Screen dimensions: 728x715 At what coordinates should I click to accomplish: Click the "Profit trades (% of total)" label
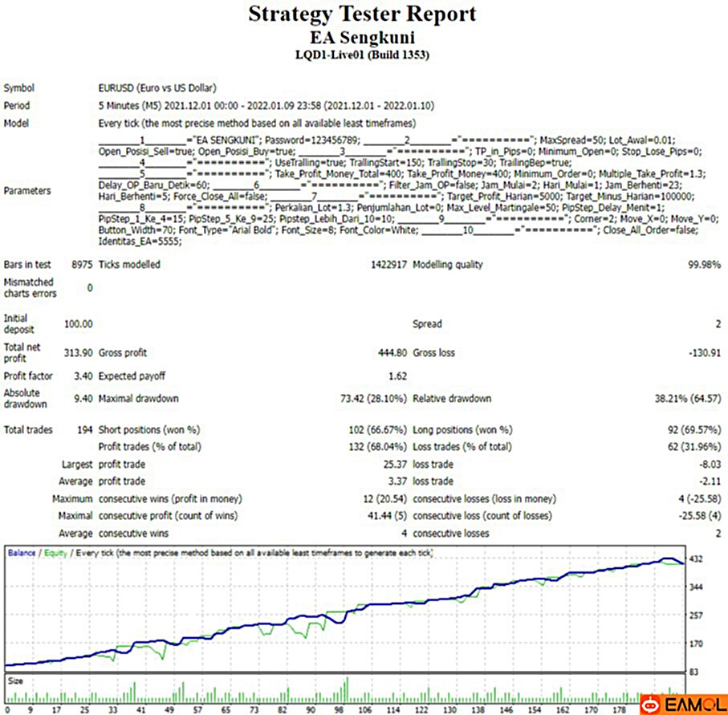[x=150, y=447]
